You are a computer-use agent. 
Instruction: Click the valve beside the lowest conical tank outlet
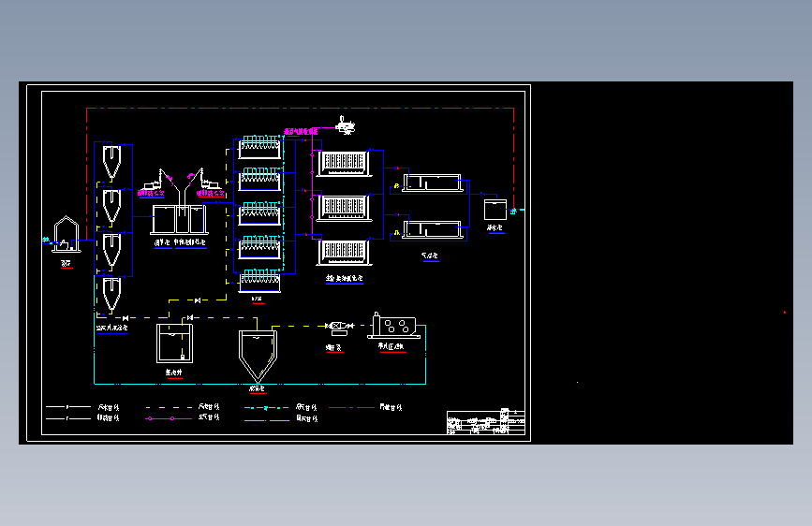125,318
